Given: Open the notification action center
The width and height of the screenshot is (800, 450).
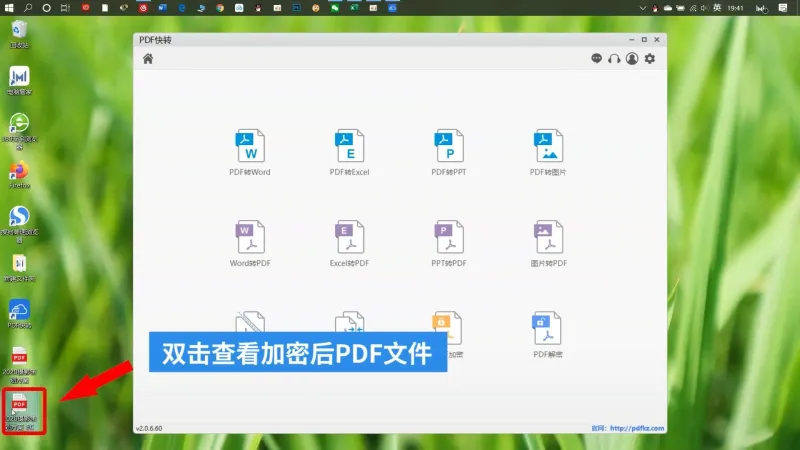Looking at the screenshot, I should (783, 8).
